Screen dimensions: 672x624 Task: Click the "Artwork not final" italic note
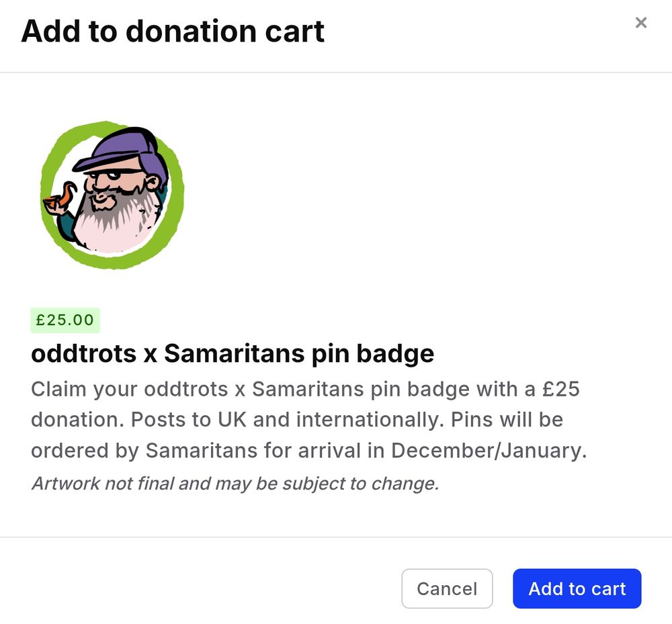[x=235, y=483]
